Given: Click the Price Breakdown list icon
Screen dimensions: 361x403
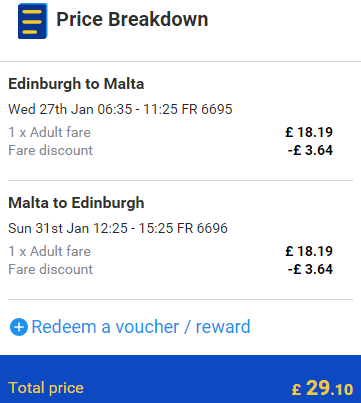Looking at the screenshot, I should point(33,21).
